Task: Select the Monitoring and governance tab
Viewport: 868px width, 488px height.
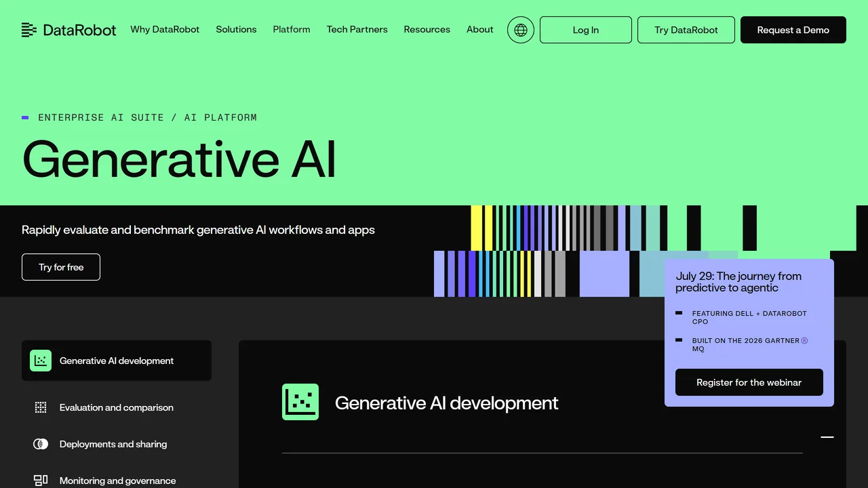Action: pyautogui.click(x=117, y=481)
